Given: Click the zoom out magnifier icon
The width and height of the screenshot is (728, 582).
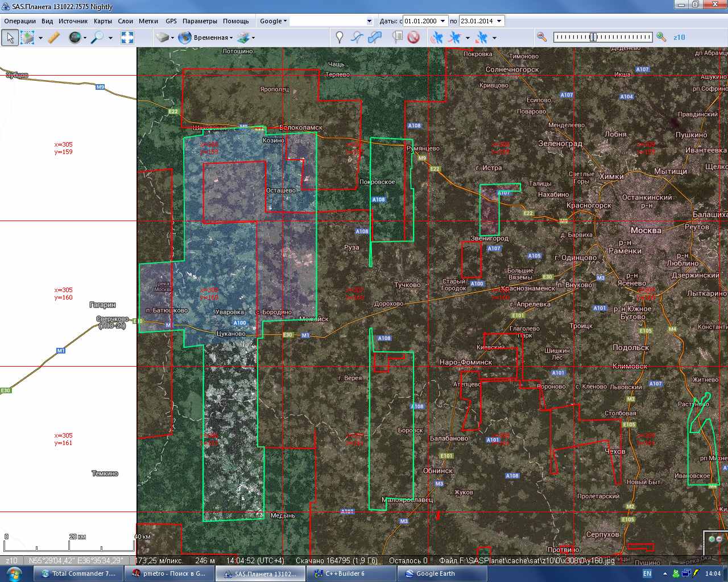Looking at the screenshot, I should pyautogui.click(x=542, y=37).
